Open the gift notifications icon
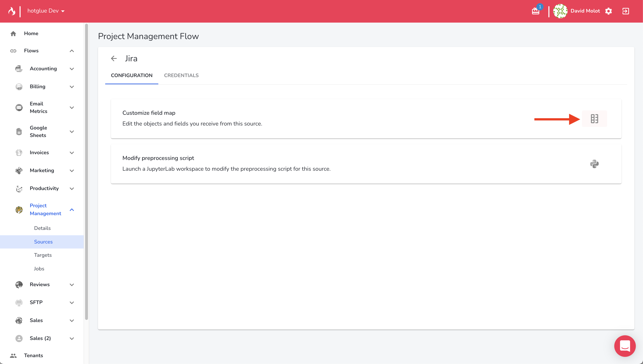643x364 pixels. 535,11
